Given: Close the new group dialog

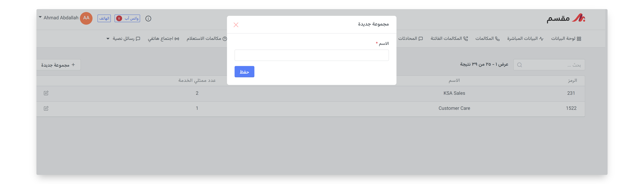Looking at the screenshot, I should pos(236,25).
